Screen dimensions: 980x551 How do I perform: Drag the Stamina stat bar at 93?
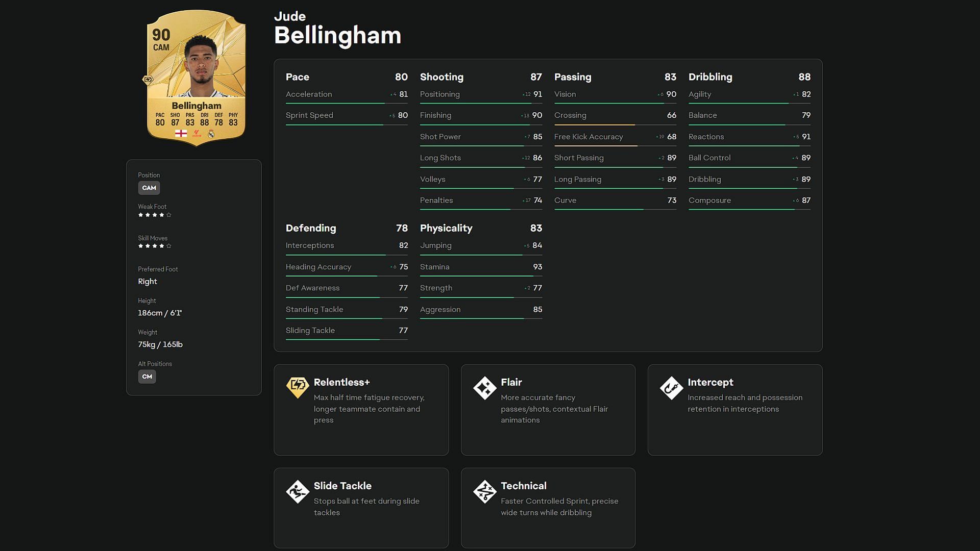pos(481,275)
